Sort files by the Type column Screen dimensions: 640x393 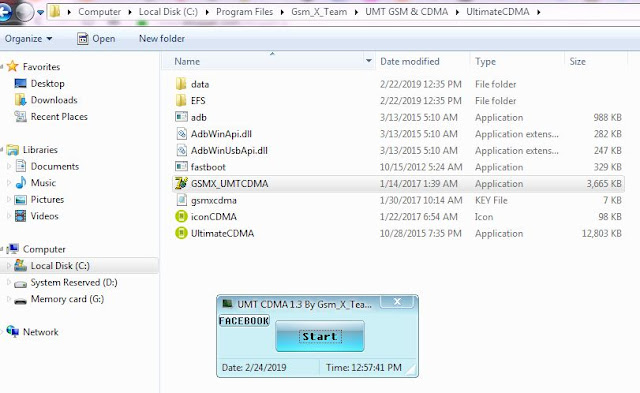485,61
